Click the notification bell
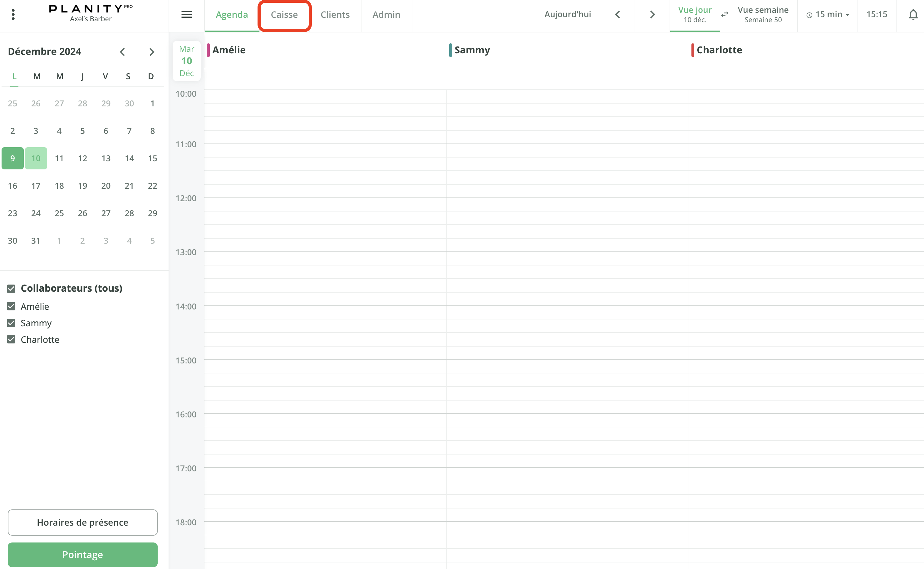Image resolution: width=924 pixels, height=569 pixels. coord(913,15)
